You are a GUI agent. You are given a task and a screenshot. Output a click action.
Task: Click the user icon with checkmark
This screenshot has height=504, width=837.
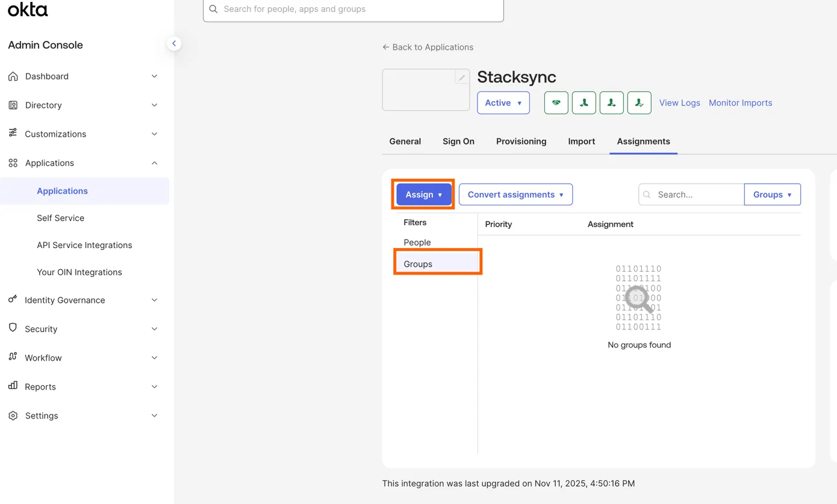639,103
